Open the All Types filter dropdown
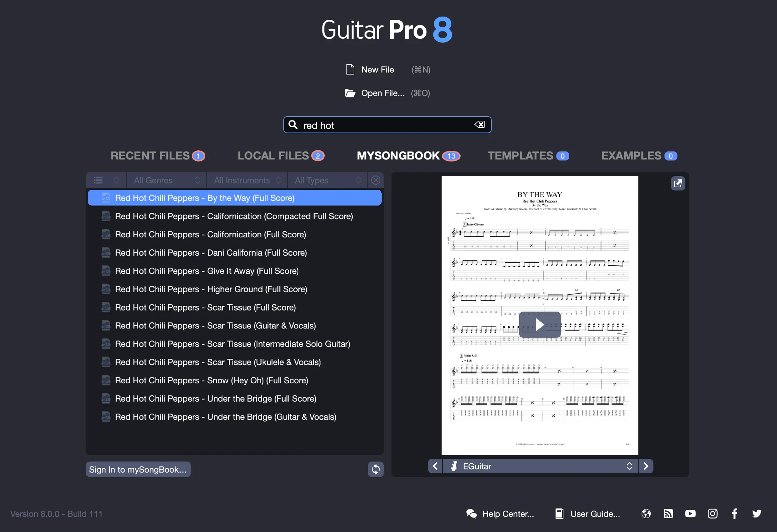777x532 pixels. click(x=328, y=180)
